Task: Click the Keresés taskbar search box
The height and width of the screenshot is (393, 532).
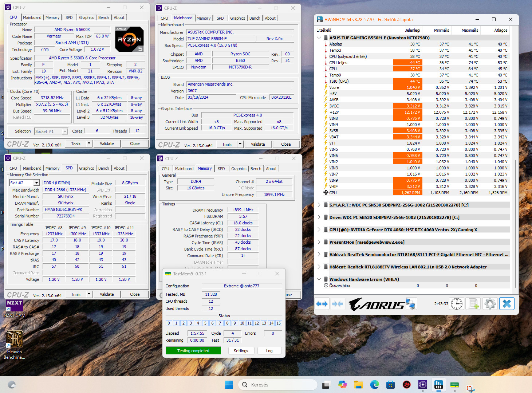Action: (x=278, y=385)
